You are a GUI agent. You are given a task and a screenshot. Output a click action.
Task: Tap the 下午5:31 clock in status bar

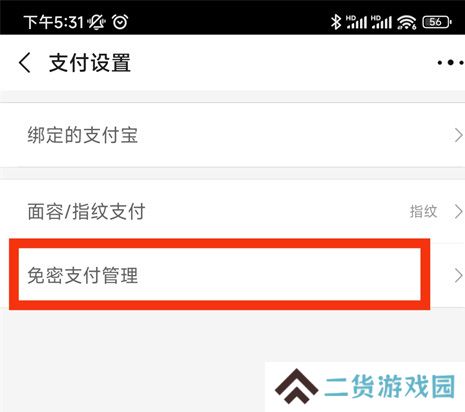tap(53, 22)
